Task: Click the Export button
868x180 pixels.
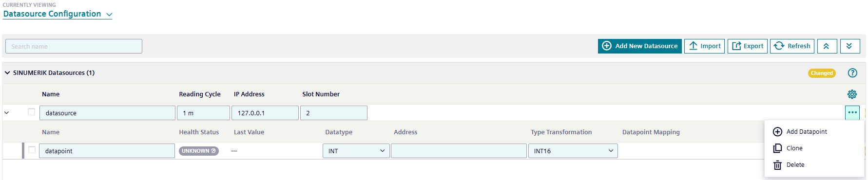Action: pos(748,46)
